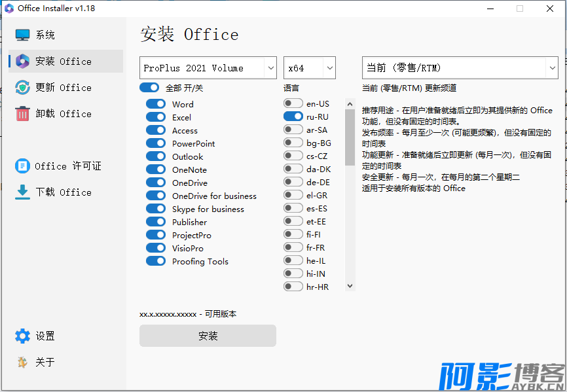Open the 系统 page label
567x392 pixels.
tap(45, 35)
